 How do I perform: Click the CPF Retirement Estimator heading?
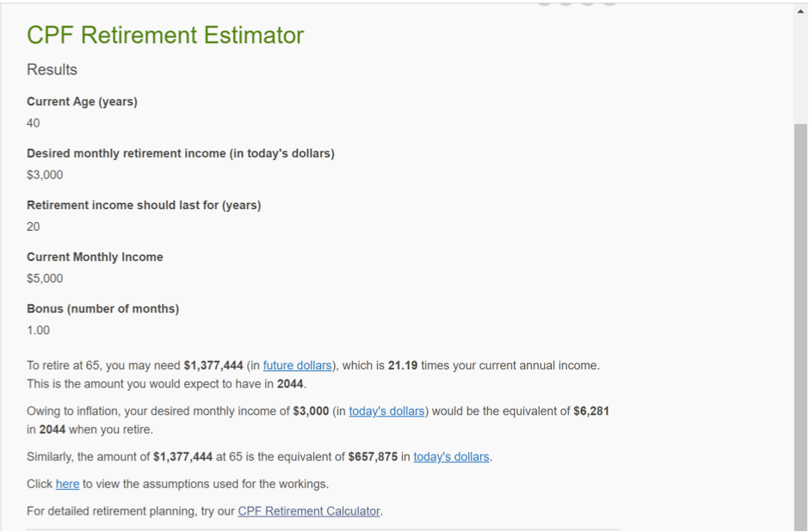pyautogui.click(x=165, y=35)
